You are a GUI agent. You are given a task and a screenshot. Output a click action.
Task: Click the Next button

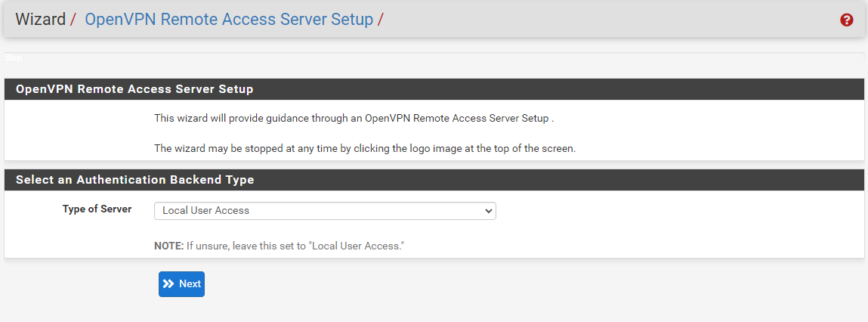tap(181, 283)
